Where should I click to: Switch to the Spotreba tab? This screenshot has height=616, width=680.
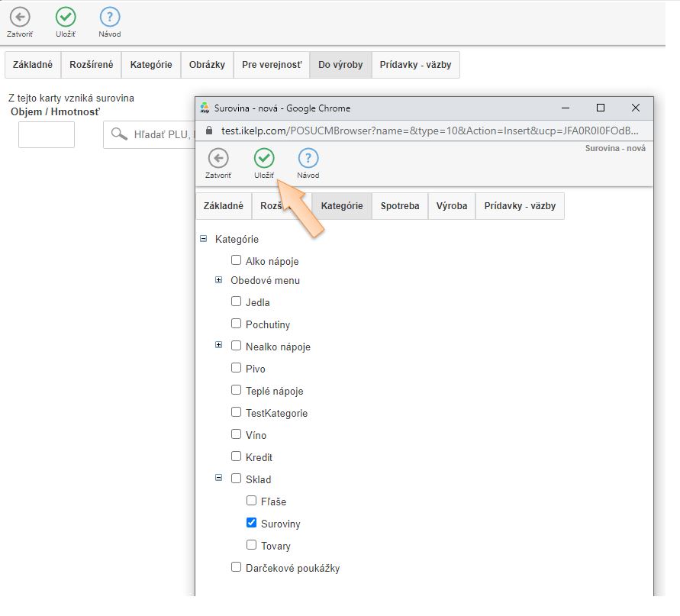tap(399, 206)
